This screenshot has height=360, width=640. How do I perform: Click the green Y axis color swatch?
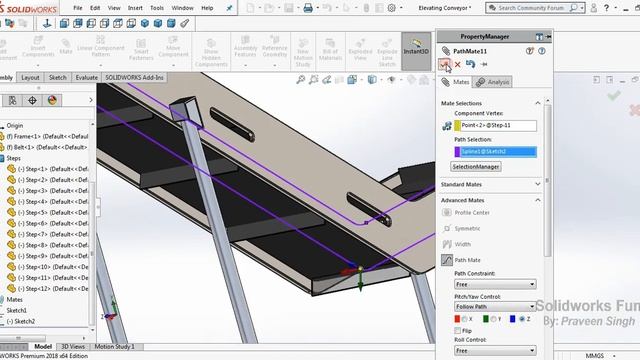(x=486, y=319)
